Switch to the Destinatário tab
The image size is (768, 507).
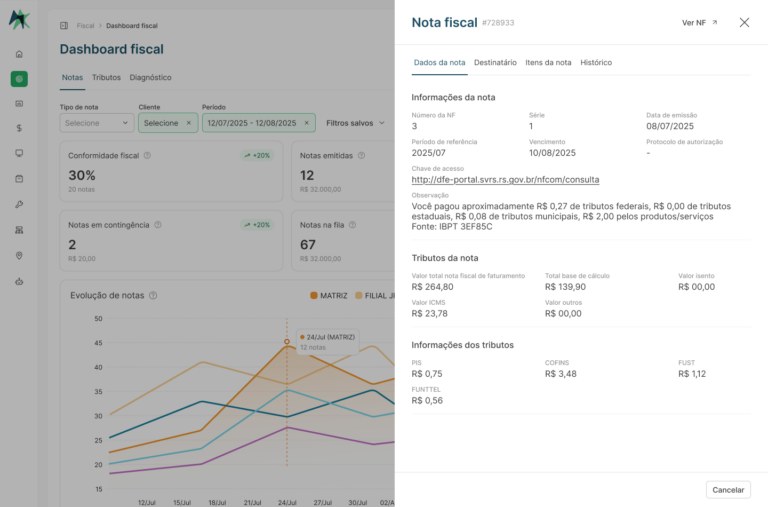[495, 63]
